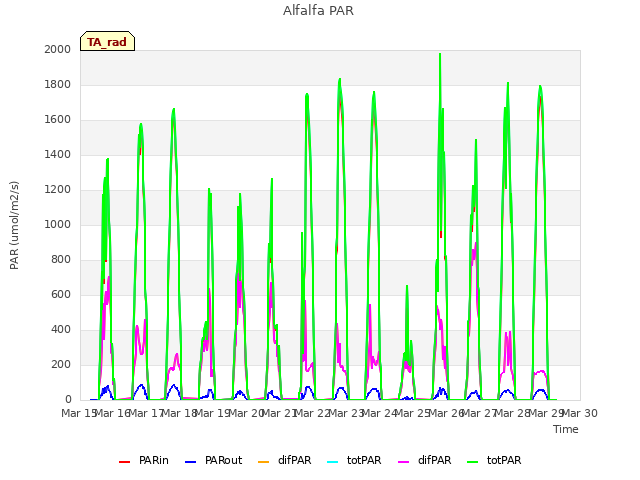
Task: Click the Mar 22 x-axis tick label
Action: [312, 413]
